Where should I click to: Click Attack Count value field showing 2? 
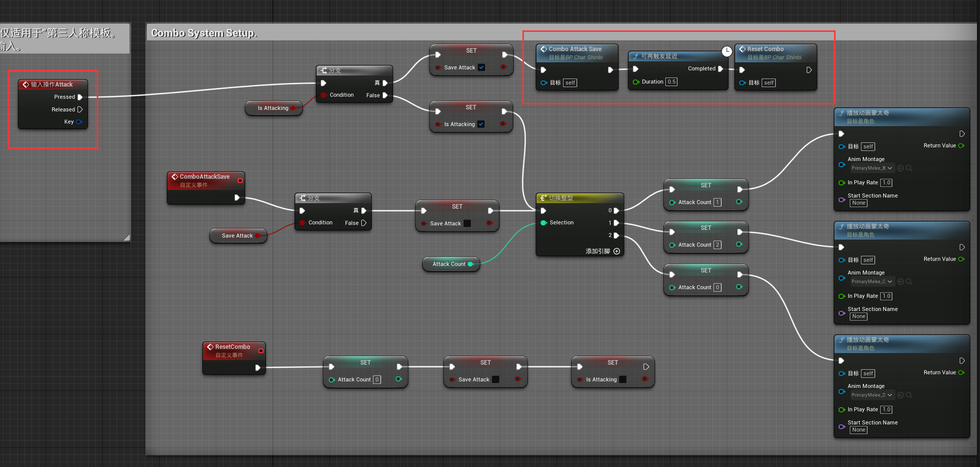[718, 245]
